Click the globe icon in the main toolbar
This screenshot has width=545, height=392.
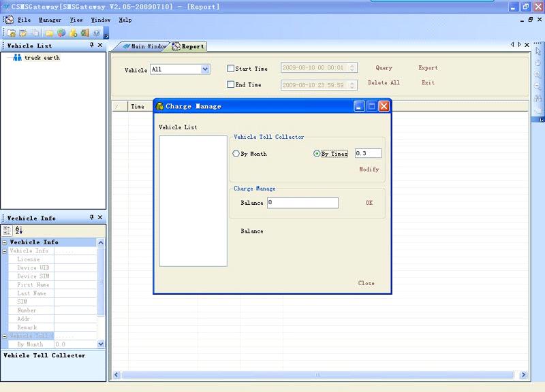point(61,33)
